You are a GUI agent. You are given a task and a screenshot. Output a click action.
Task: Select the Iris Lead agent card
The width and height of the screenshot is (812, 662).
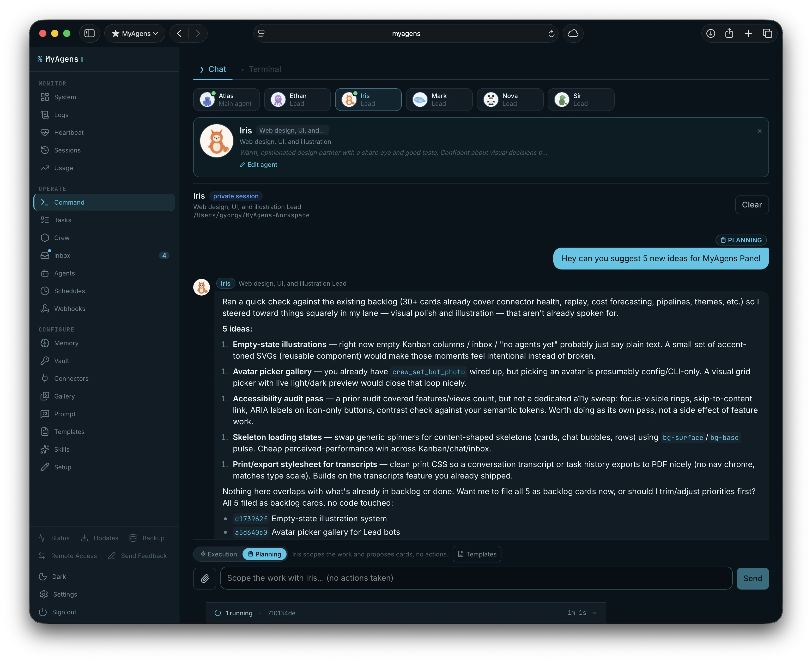[x=369, y=100]
